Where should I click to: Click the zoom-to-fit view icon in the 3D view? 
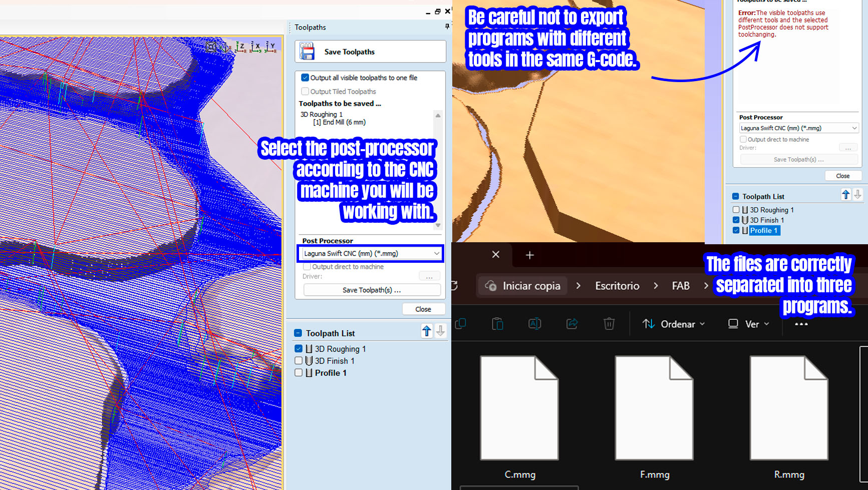click(211, 47)
